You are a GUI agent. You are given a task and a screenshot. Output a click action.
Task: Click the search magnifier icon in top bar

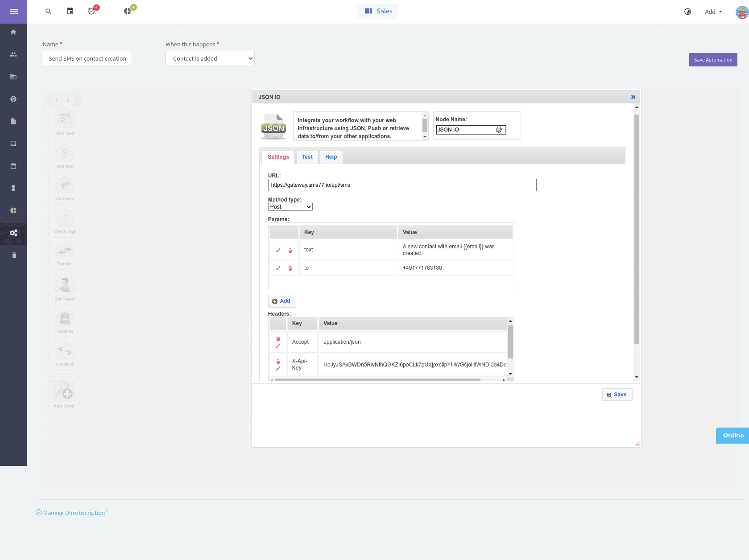click(x=49, y=12)
